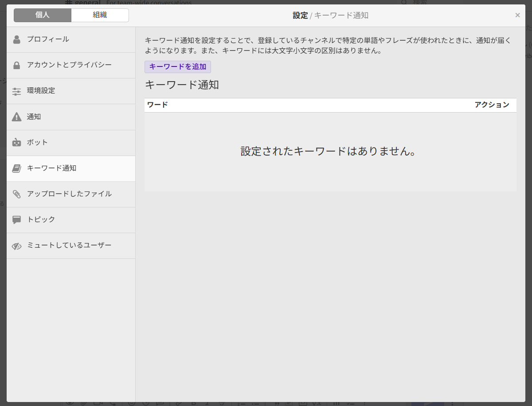Image resolution: width=532 pixels, height=406 pixels.
Task: Select the 個人 tab
Action: 42,15
